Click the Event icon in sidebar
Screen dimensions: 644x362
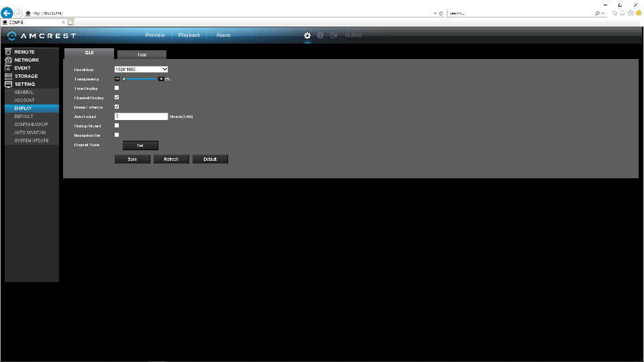8,68
